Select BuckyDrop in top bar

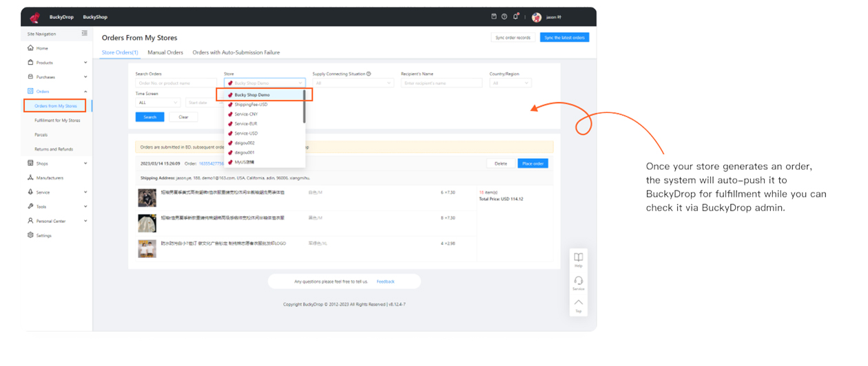click(x=61, y=17)
